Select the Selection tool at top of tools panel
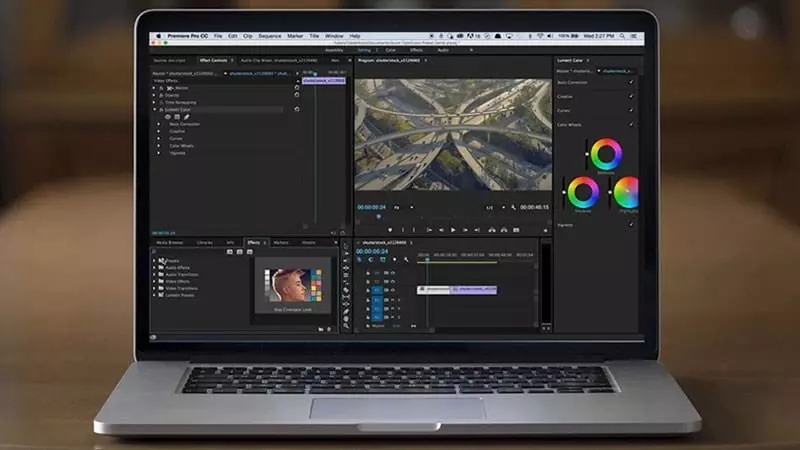 point(346,247)
